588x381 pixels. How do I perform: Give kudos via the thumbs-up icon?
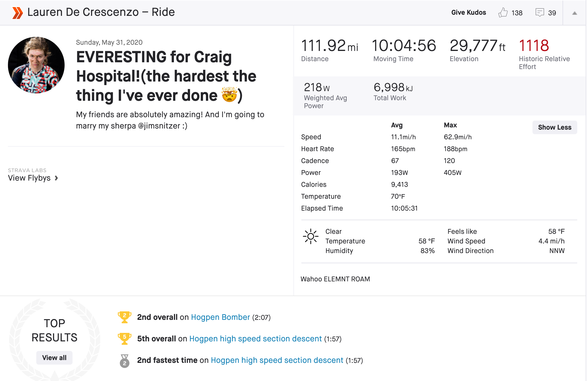503,12
